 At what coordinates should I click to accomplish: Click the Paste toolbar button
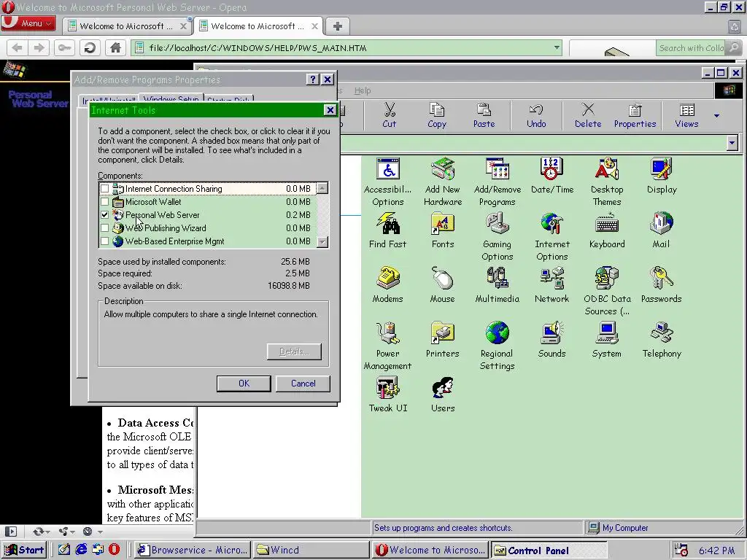[484, 115]
